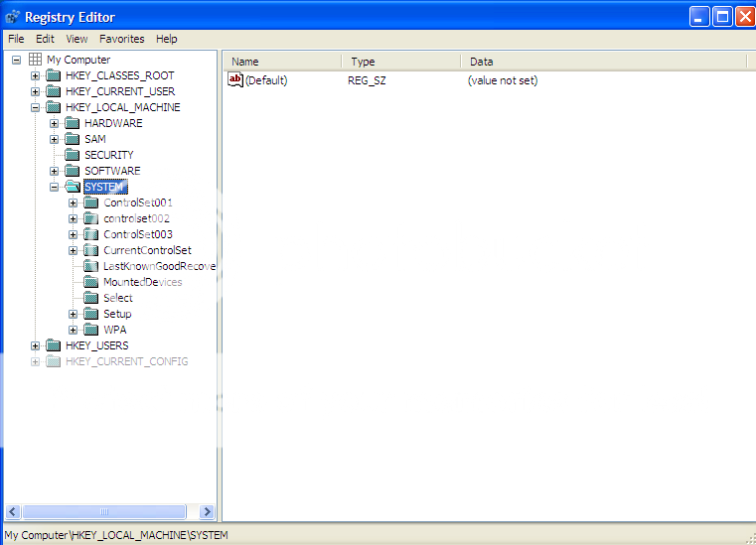Collapse the HKEY_LOCAL_MACHINE hive
The image size is (756, 545).
(36, 107)
